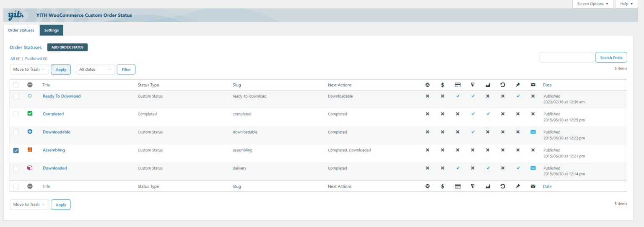
Task: Check the Ready To Download row checkbox
Action: tap(16, 96)
